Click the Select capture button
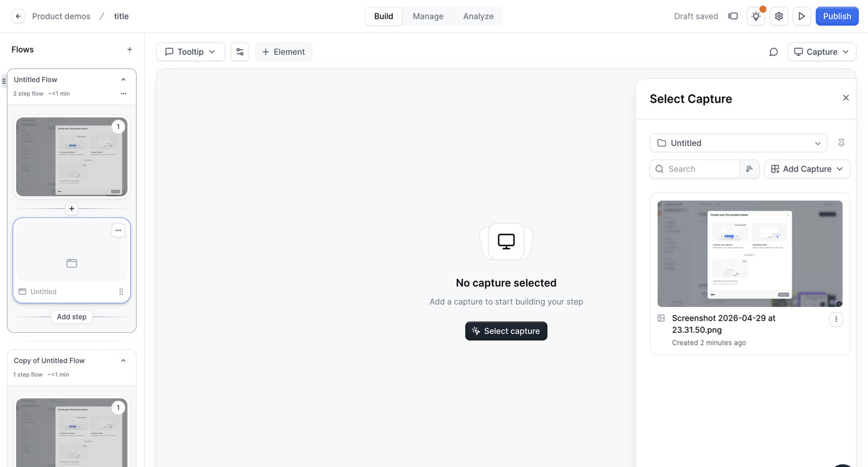 506,331
